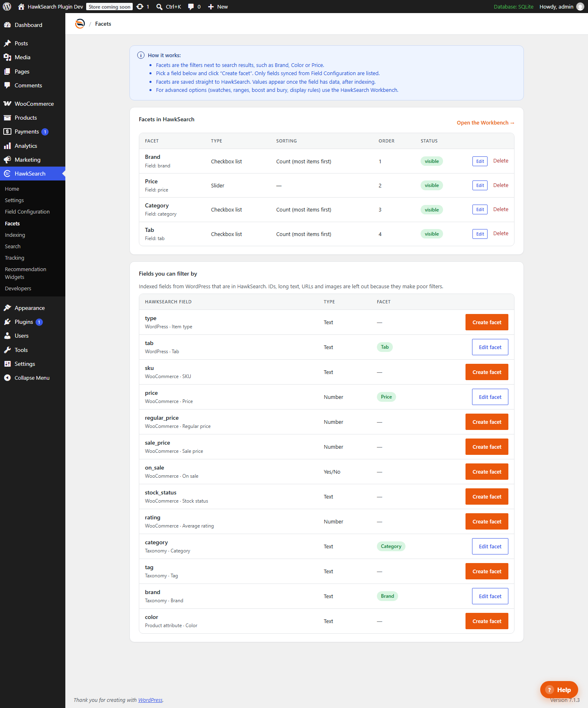
Task: Click the Marketing megaphone icon
Action: pos(7,160)
